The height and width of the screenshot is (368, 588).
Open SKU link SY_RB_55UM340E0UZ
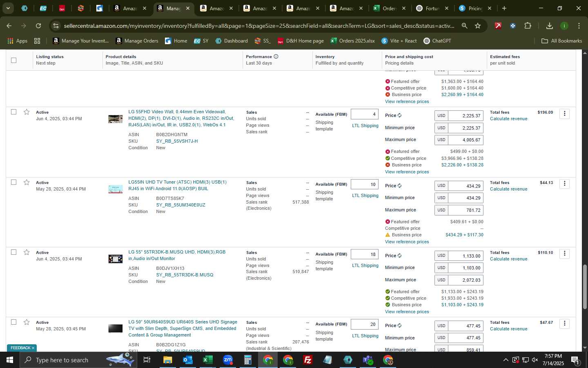pos(180,205)
